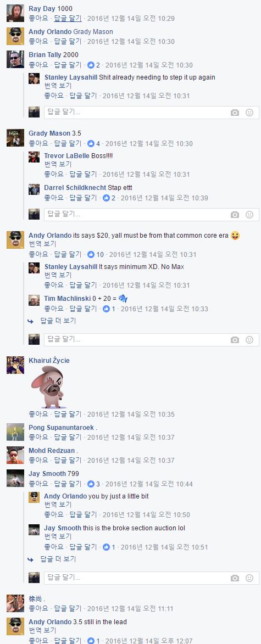Like Brian Tally's 2000 comment
This screenshot has width=261, height=644.
tap(38, 65)
